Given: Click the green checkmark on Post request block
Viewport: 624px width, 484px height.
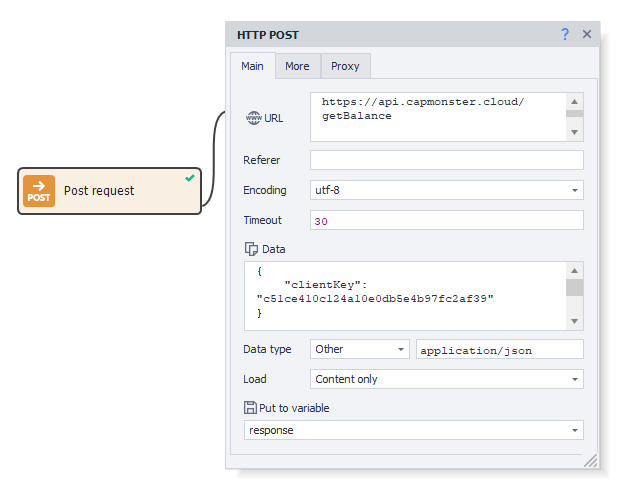Looking at the screenshot, I should pyautogui.click(x=190, y=178).
